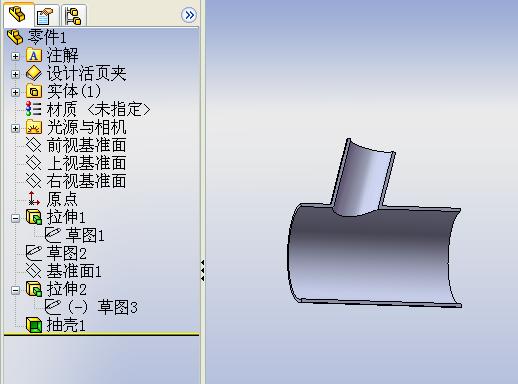Select the 抽壳1 shell label

pos(66,325)
